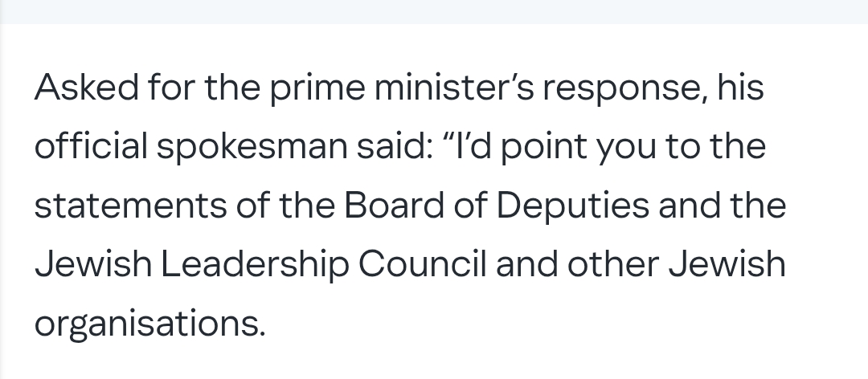This screenshot has width=868, height=379.
Task: Click the light gray bar above the article
Action: pos(434,11)
